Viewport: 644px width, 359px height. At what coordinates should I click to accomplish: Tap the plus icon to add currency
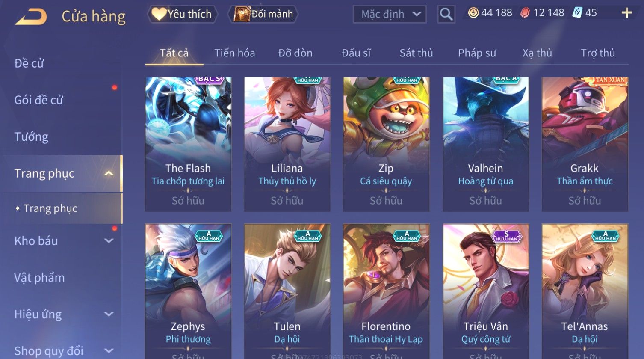(x=626, y=13)
